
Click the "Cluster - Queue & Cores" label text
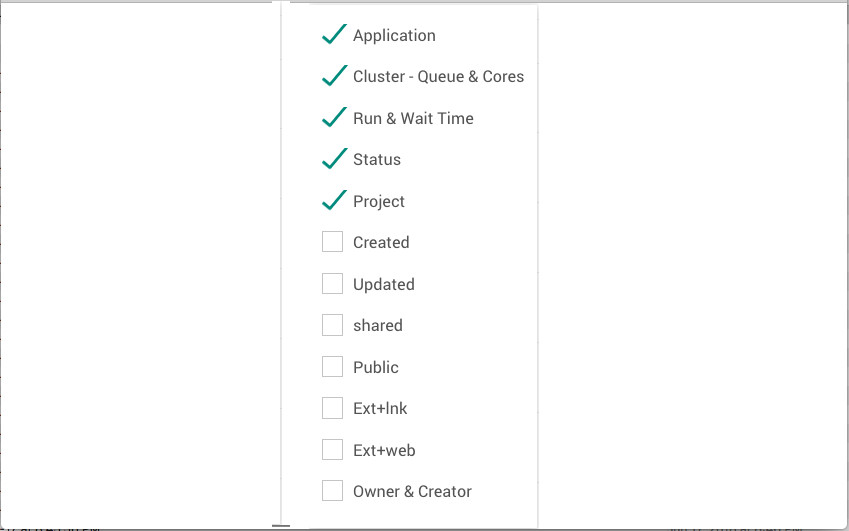pyautogui.click(x=438, y=76)
